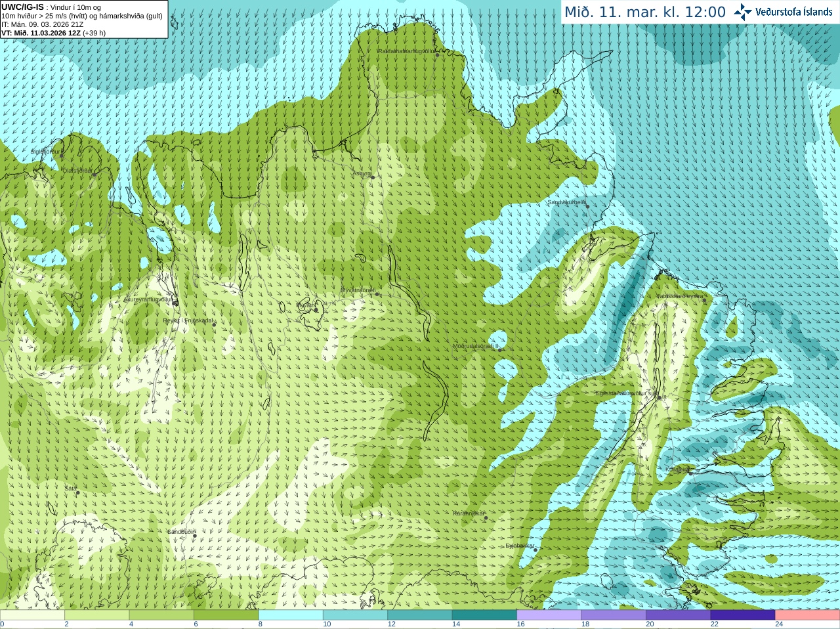Click the 'Vatnsskarð eystra' station label
This screenshot has width=840, height=629.
click(x=679, y=297)
